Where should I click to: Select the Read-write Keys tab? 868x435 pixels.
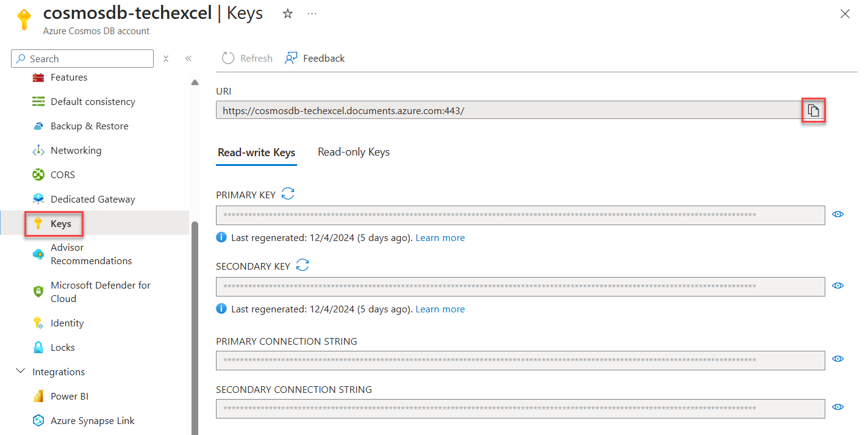[x=256, y=153]
